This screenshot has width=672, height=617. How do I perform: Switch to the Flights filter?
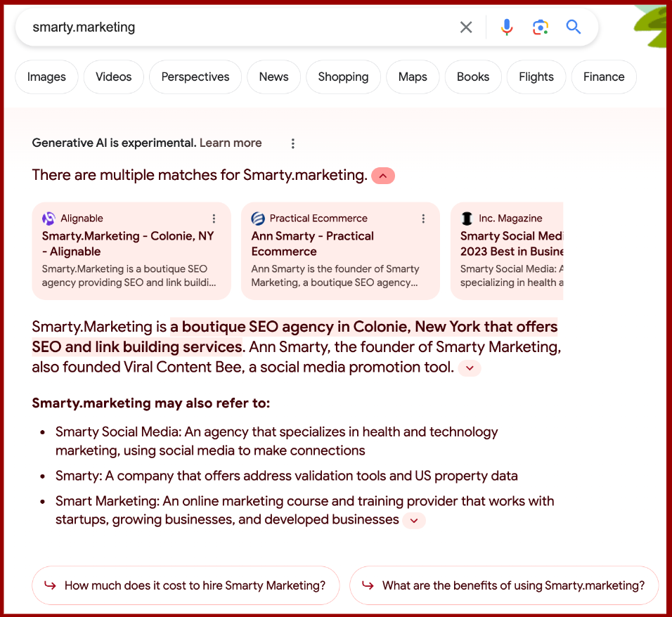pos(536,77)
